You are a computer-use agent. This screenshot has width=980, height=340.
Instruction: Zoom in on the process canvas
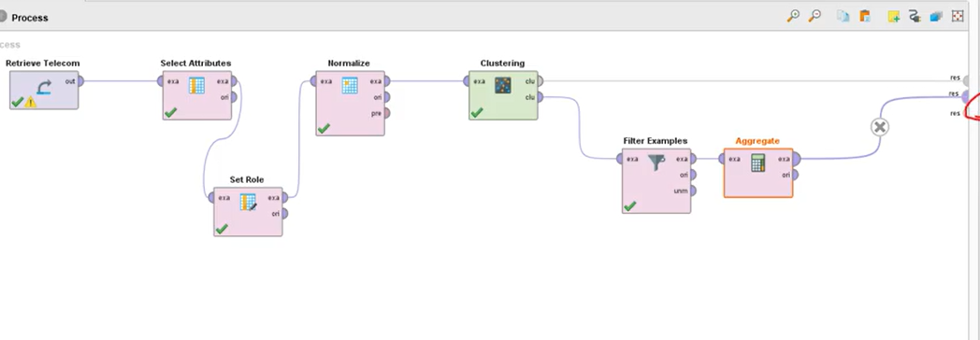coord(792,16)
